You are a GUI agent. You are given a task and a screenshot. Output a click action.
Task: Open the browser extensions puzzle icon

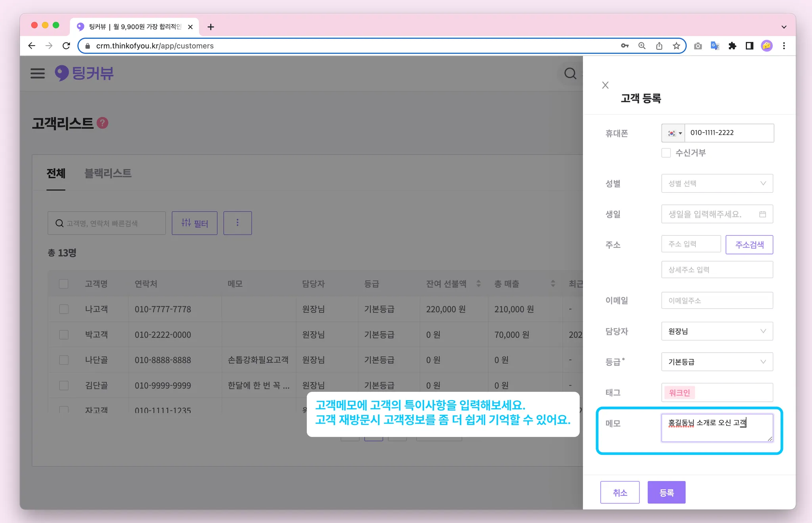732,46
